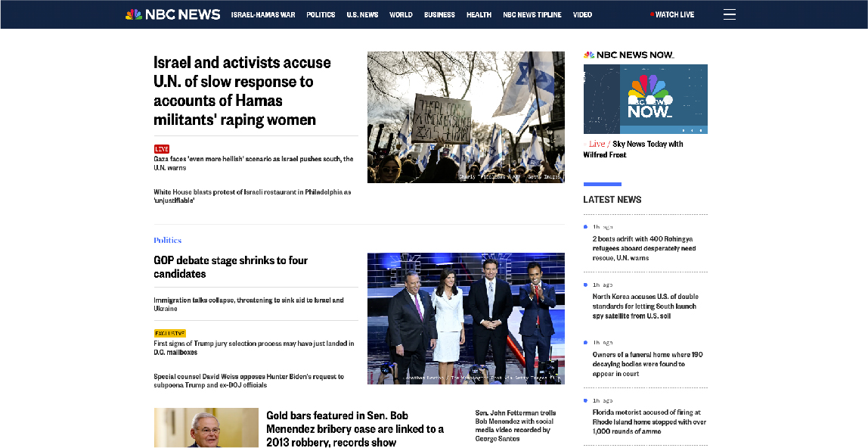The height and width of the screenshot is (448, 868).
Task: Open the hamburger menu at top right
Action: (x=729, y=14)
